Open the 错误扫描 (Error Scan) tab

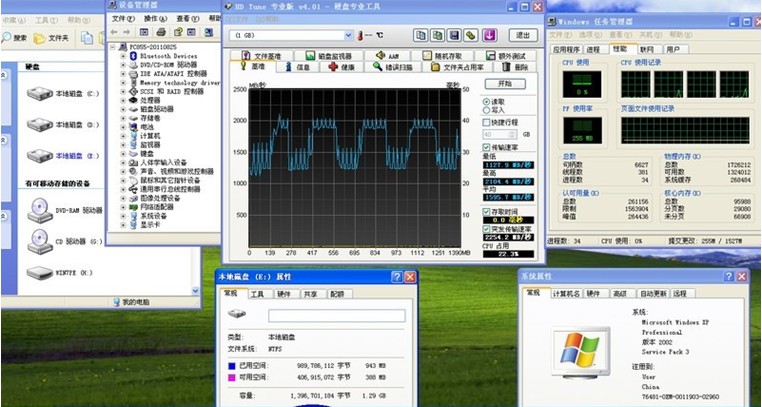(396, 68)
